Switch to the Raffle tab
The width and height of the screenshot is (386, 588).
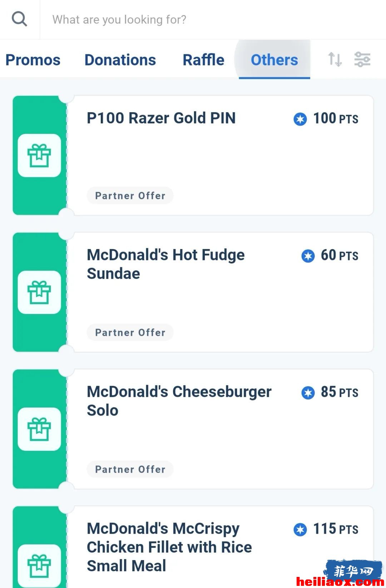tap(203, 60)
